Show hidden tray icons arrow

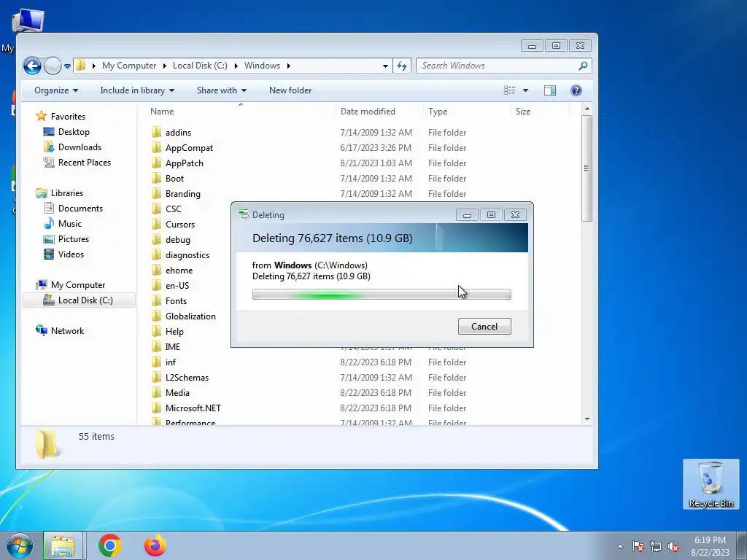pos(620,546)
